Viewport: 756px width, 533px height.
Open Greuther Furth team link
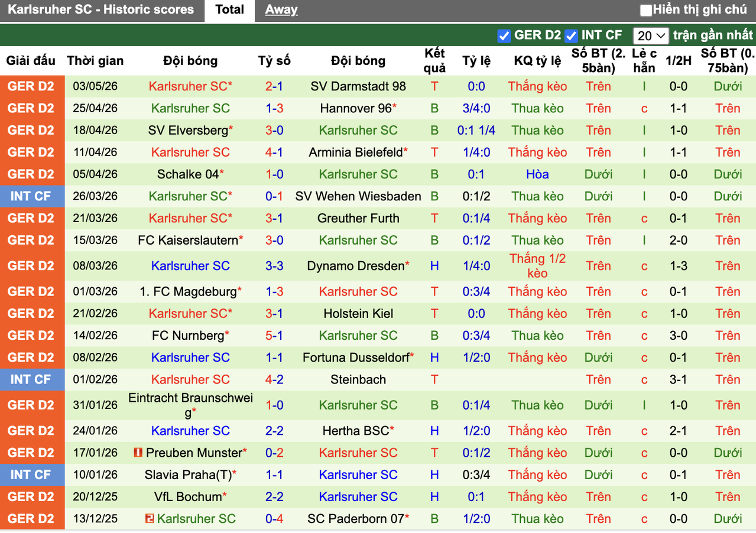click(x=358, y=218)
